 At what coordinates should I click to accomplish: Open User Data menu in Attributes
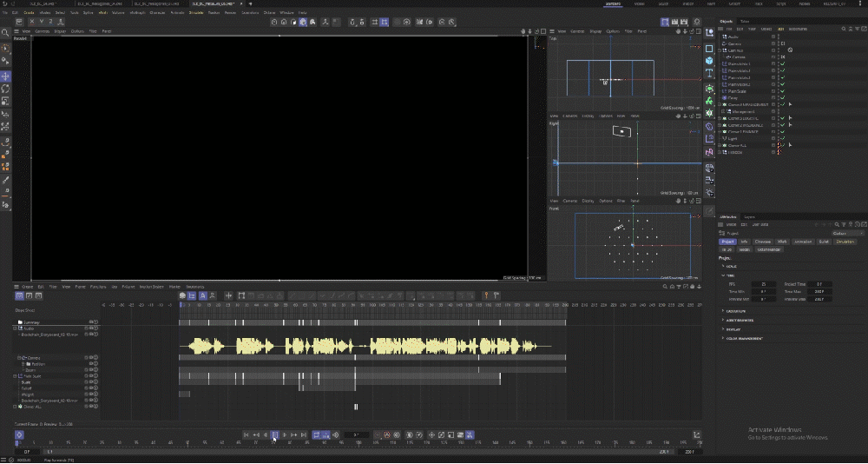coord(760,224)
